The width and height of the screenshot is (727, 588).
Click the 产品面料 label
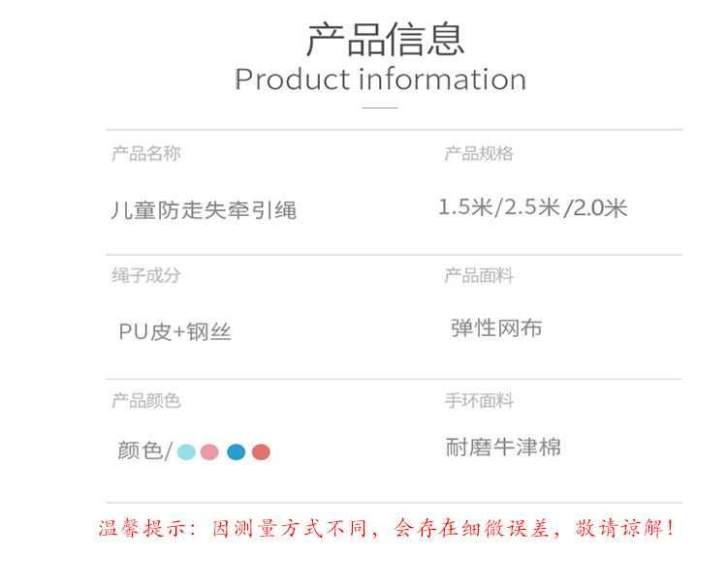coord(479,276)
